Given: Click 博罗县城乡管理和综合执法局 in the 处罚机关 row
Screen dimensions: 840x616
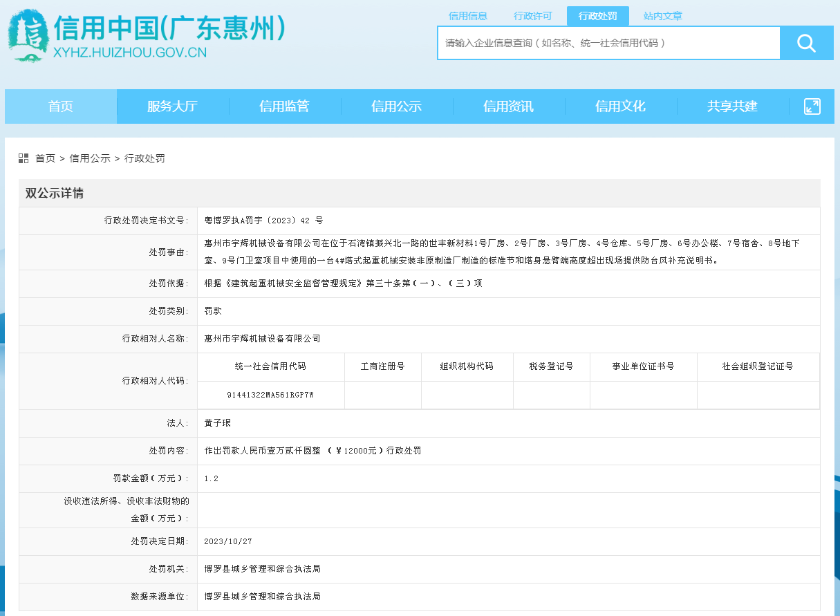Looking at the screenshot, I should pyautogui.click(x=263, y=569).
